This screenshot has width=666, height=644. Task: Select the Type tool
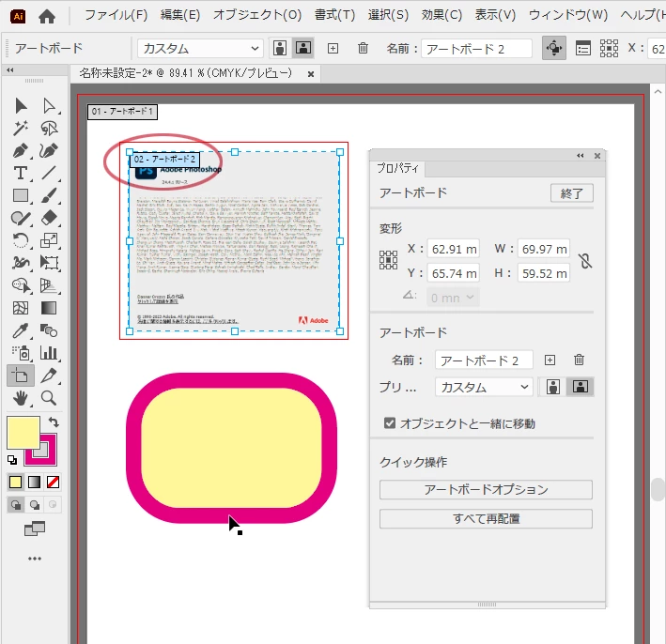[21, 174]
